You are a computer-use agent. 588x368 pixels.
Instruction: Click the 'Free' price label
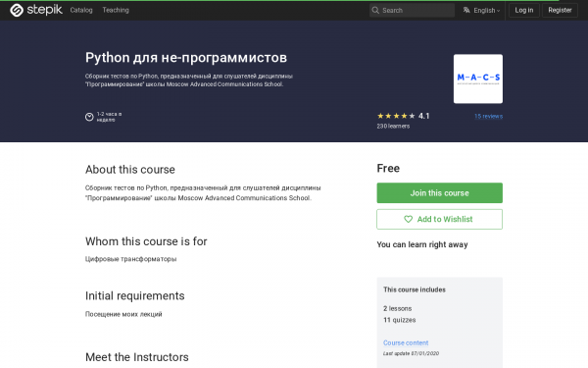pos(388,168)
